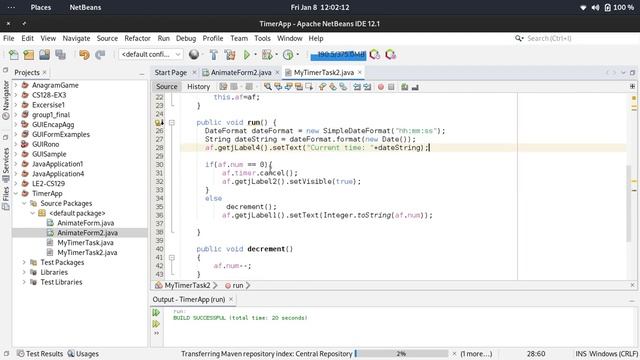
Task: Go to the next bookmark
Action: (333, 87)
